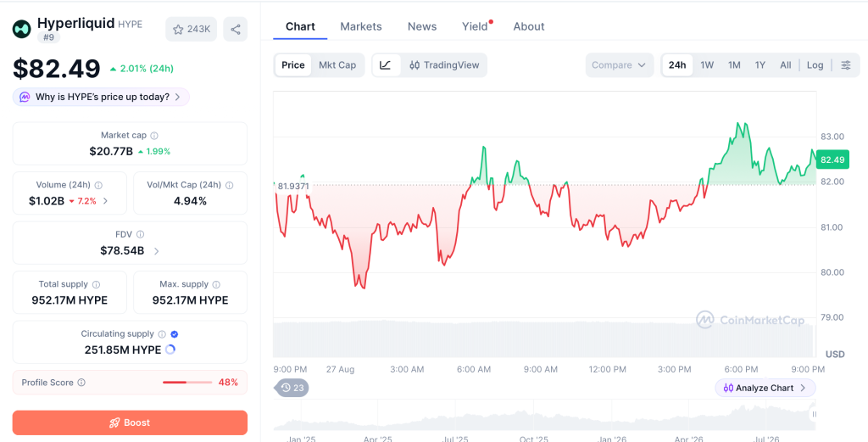Toggle the Log scale option
The image size is (868, 442).
click(815, 64)
